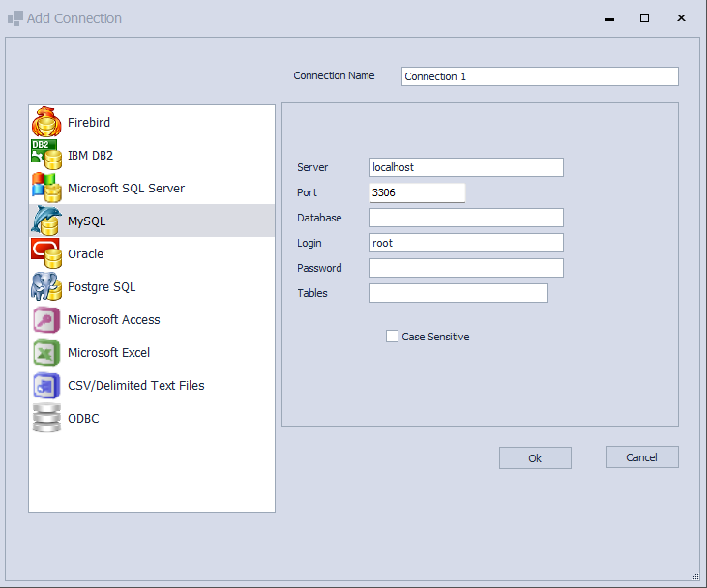Select the Firebird database icon
Image resolution: width=707 pixels, height=588 pixels.
click(x=46, y=122)
